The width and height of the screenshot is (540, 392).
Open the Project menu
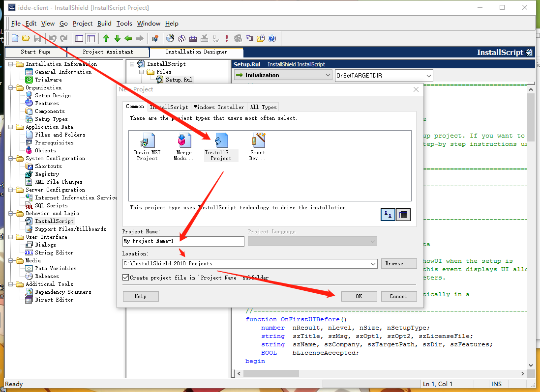point(83,24)
